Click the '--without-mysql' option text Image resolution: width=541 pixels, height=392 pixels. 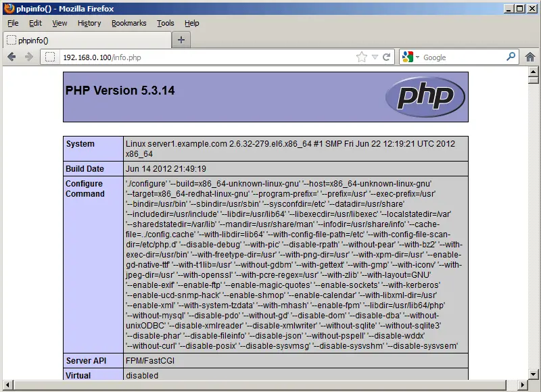click(x=155, y=315)
